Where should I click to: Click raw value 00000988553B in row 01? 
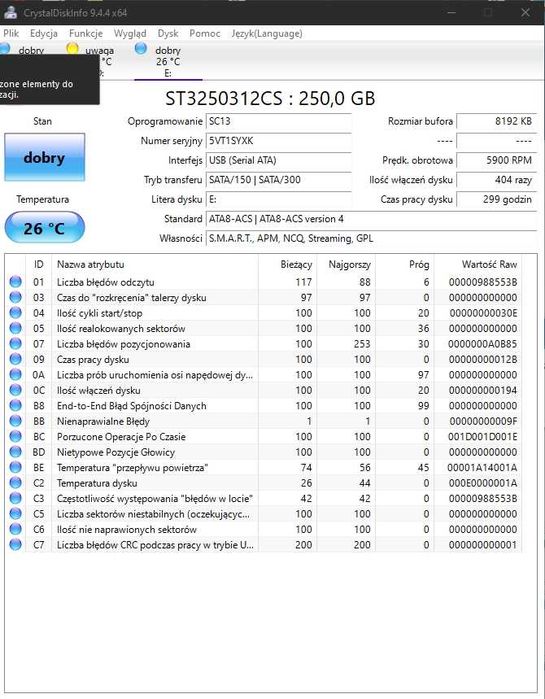pos(483,282)
